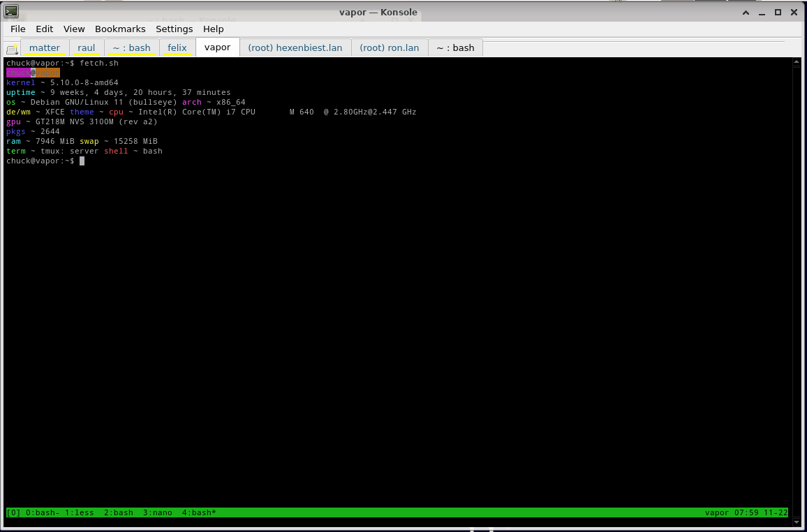Open the Konsole window menu icon in title bar
This screenshot has height=532, width=807.
[11, 11]
